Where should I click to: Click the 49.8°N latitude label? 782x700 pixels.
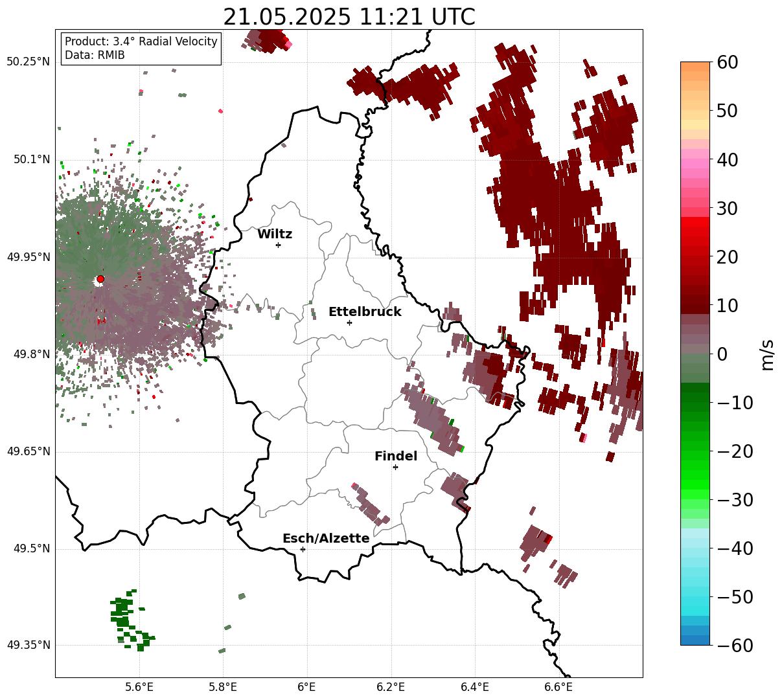(31, 354)
